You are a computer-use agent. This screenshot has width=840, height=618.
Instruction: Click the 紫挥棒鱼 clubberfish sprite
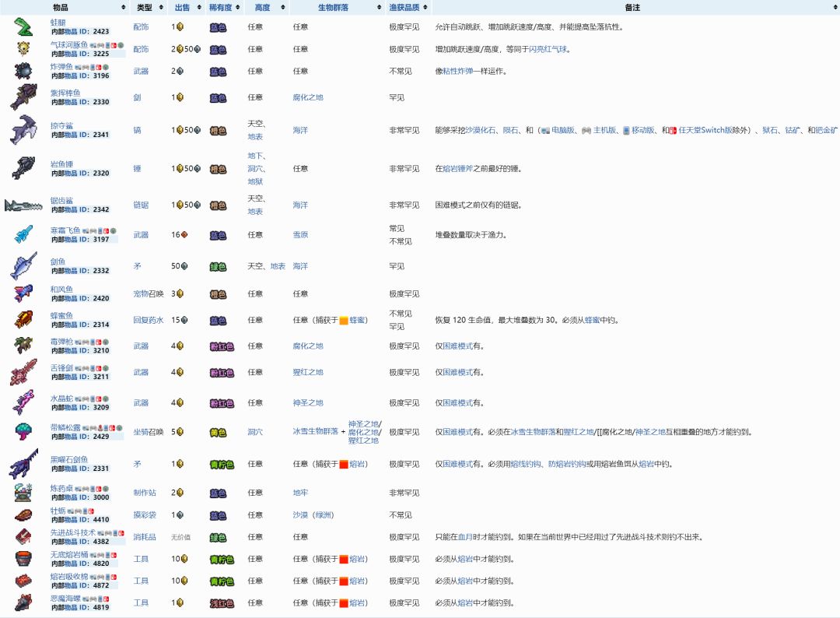tap(23, 97)
